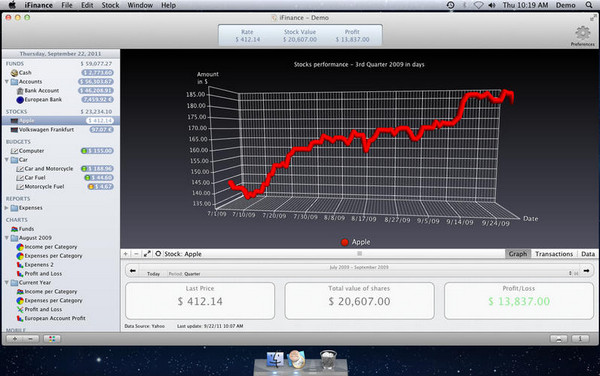Open the Window menu
This screenshot has height=376, width=600.
pos(140,5)
